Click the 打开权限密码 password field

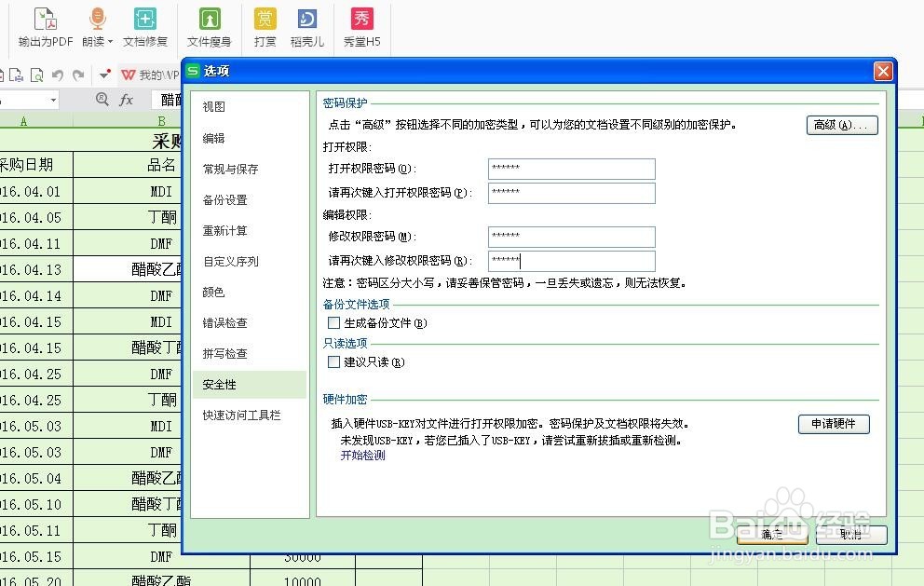pyautogui.click(x=571, y=169)
